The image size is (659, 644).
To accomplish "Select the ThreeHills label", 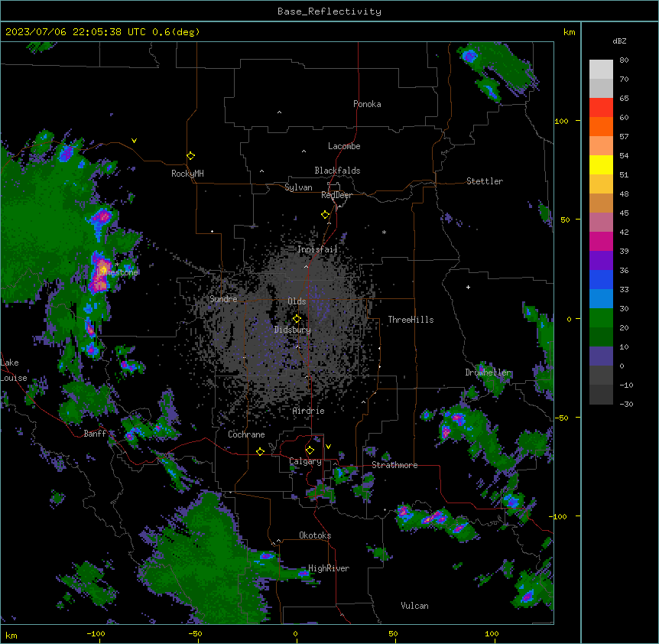I will pyautogui.click(x=411, y=320).
